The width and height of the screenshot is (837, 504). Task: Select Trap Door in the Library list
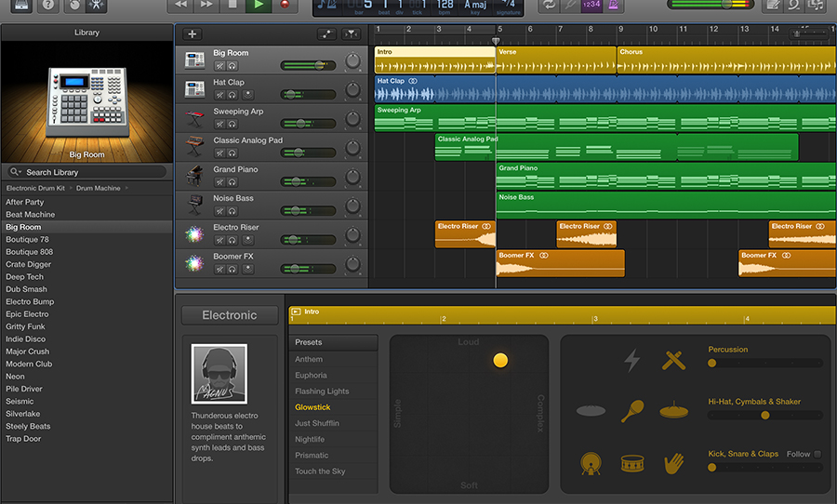tap(23, 439)
